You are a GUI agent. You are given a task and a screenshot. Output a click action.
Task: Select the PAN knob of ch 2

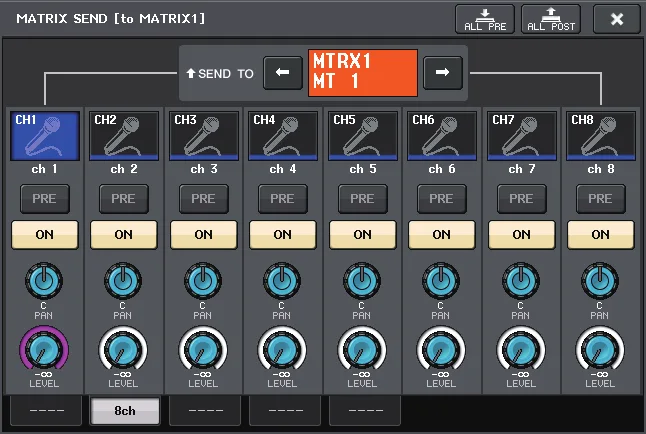click(x=123, y=281)
